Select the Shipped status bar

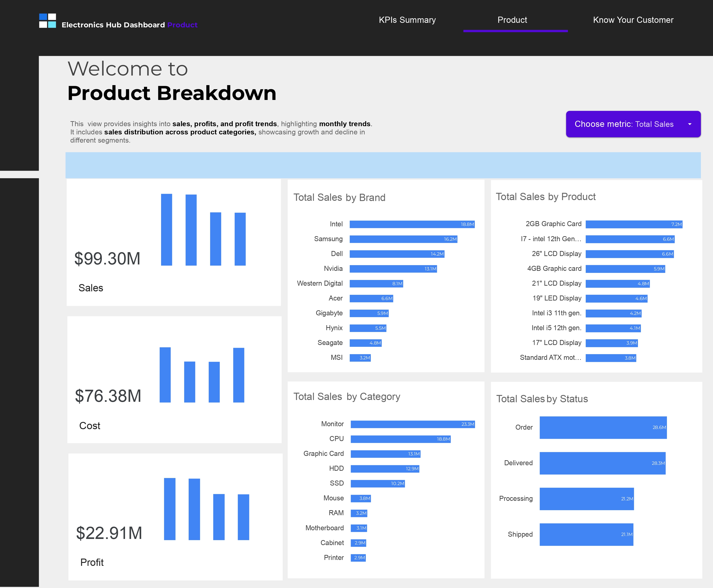[586, 534]
